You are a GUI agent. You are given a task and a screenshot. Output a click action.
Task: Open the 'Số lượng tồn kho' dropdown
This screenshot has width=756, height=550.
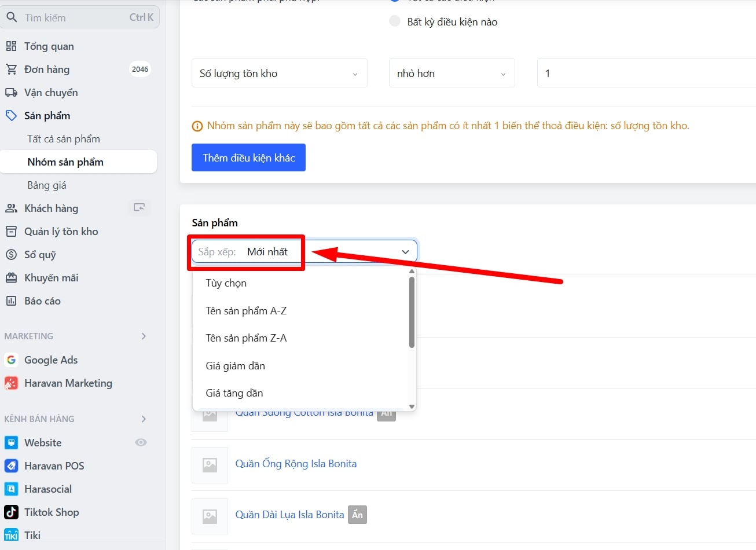pos(279,74)
